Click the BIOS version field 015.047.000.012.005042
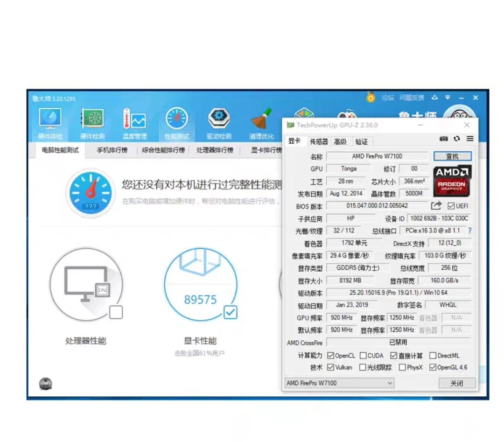Image resolution: width=504 pixels, height=442 pixels. click(378, 206)
